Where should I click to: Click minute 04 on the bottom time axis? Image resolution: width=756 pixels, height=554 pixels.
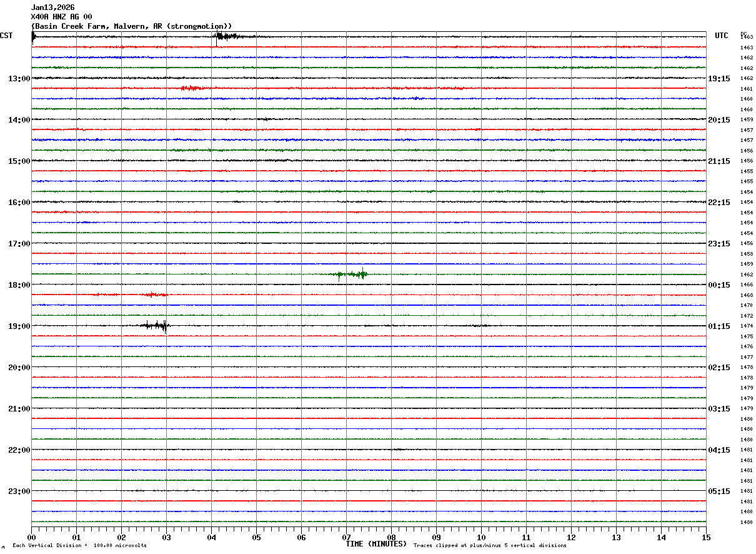pyautogui.click(x=211, y=537)
